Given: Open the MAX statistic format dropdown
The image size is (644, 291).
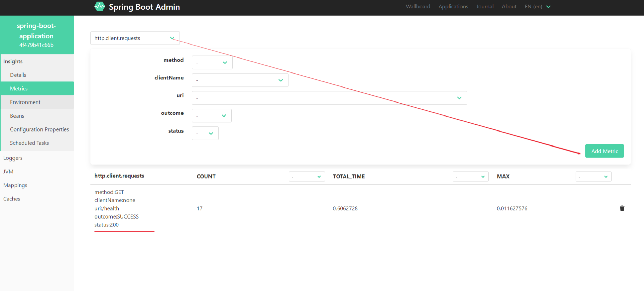Looking at the screenshot, I should [x=593, y=177].
